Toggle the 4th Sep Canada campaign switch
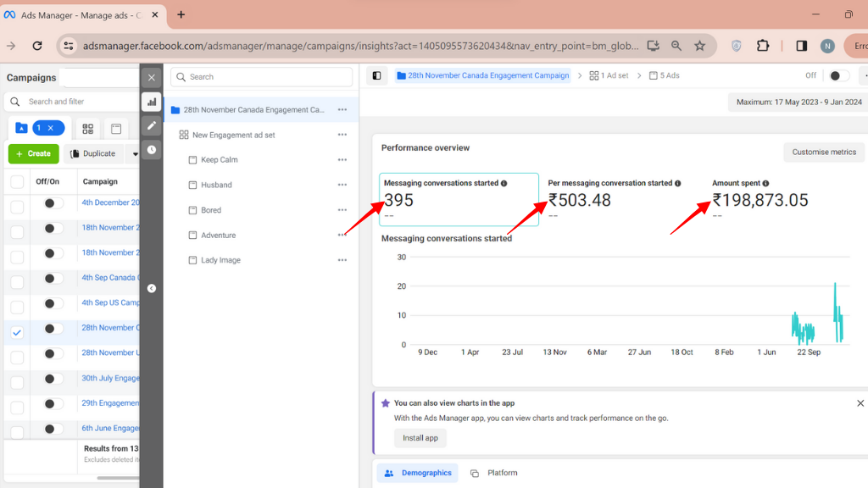Screen dimensions: 868x488 tap(53, 278)
